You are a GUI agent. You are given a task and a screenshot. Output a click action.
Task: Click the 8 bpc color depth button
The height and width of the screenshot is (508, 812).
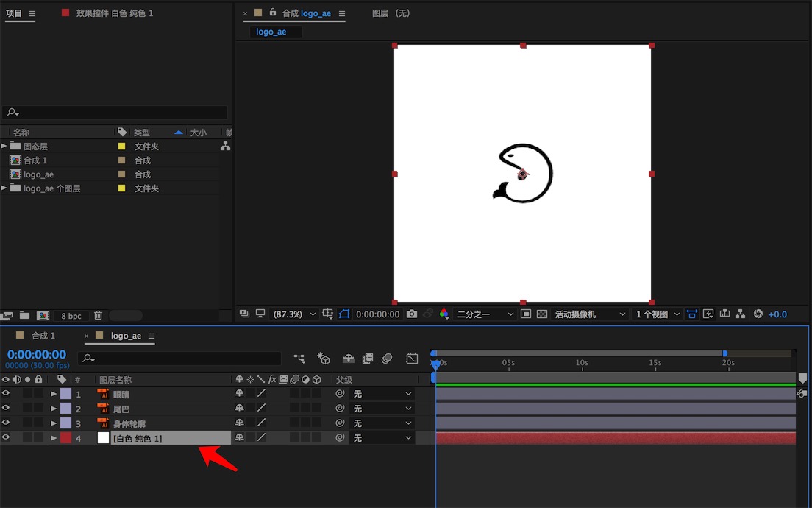[x=71, y=316]
